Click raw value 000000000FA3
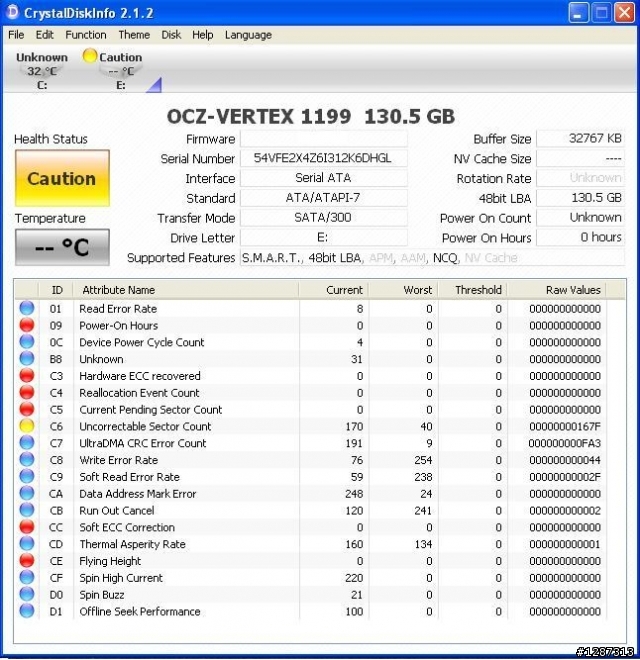Viewport: 640px width, 660px height. [565, 443]
